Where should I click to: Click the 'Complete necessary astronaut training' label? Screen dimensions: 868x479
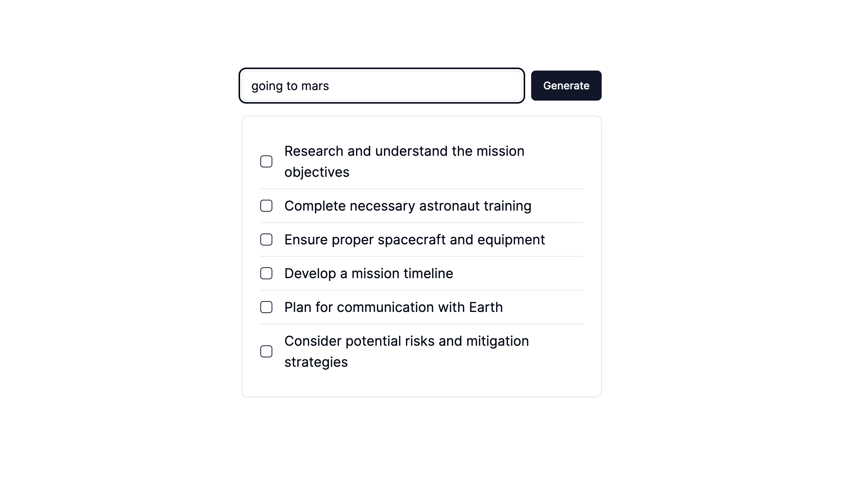(x=408, y=206)
